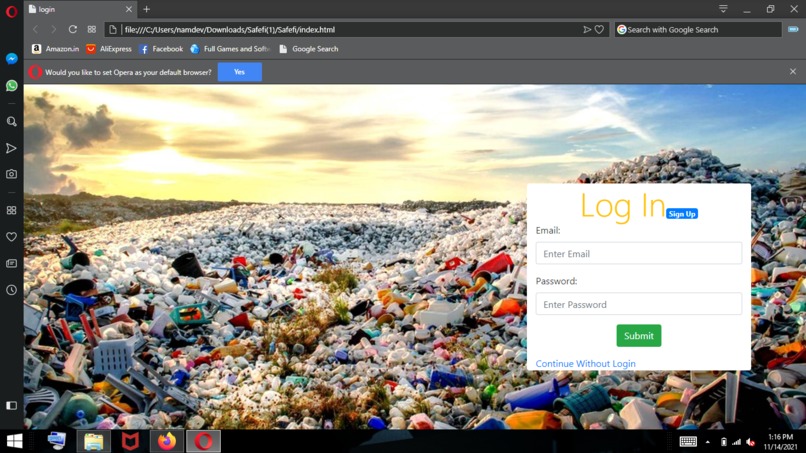Set Opera as default with Yes button
Image resolution: width=806 pixels, height=453 pixels.
pyautogui.click(x=240, y=72)
